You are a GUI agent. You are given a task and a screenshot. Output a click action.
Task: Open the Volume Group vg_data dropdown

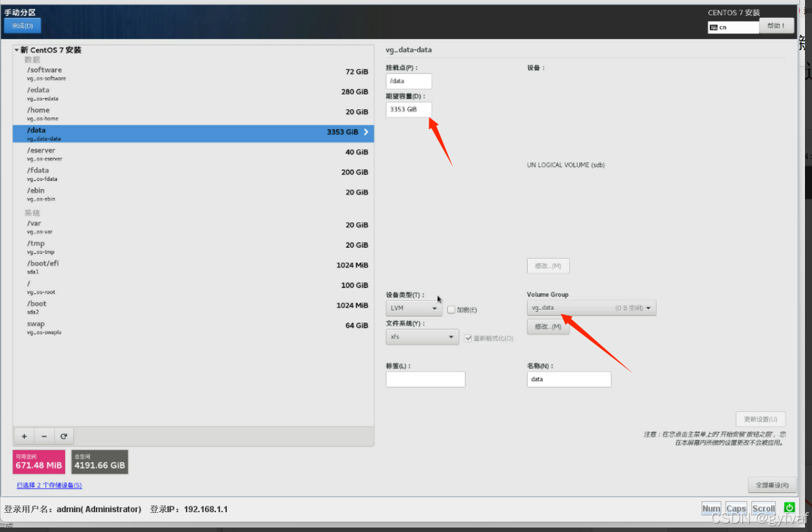[592, 308]
